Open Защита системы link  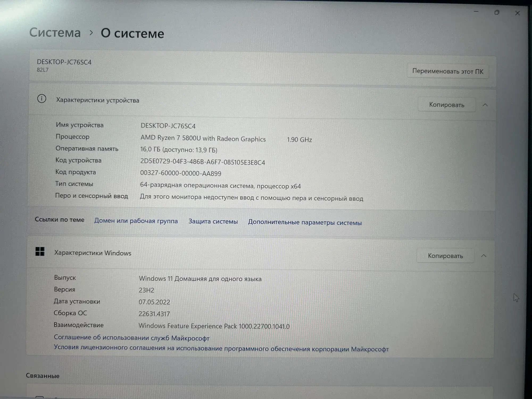coord(213,221)
